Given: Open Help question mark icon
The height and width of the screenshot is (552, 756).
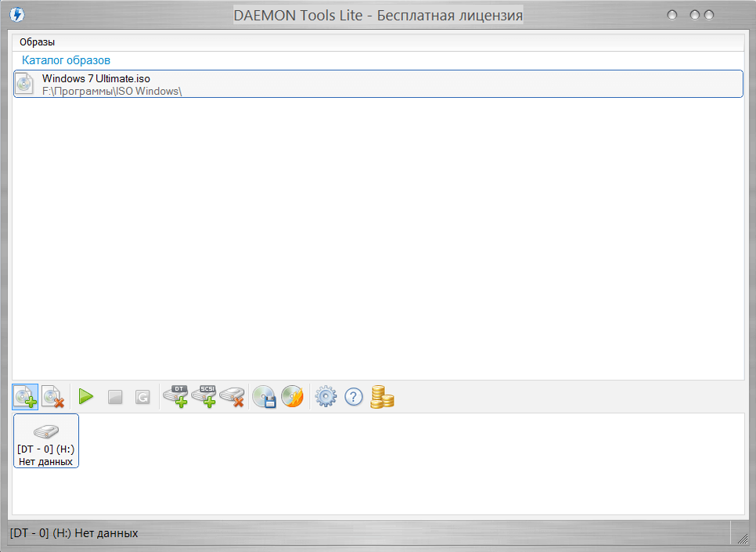Looking at the screenshot, I should (354, 397).
